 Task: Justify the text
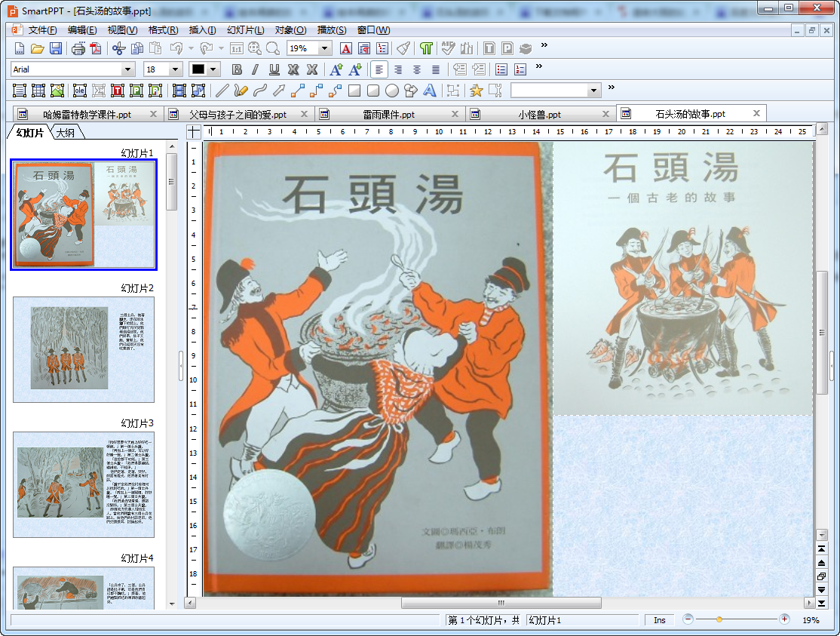436,69
